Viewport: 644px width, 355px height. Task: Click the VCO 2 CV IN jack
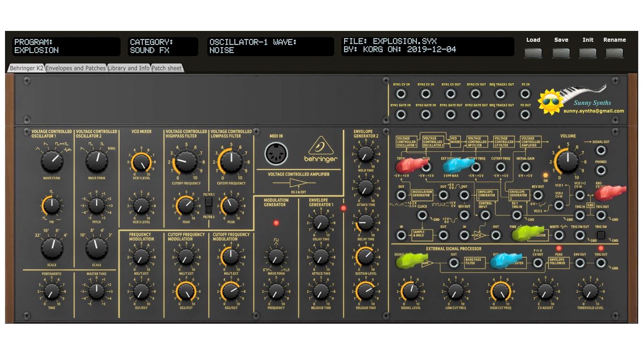tap(559, 205)
